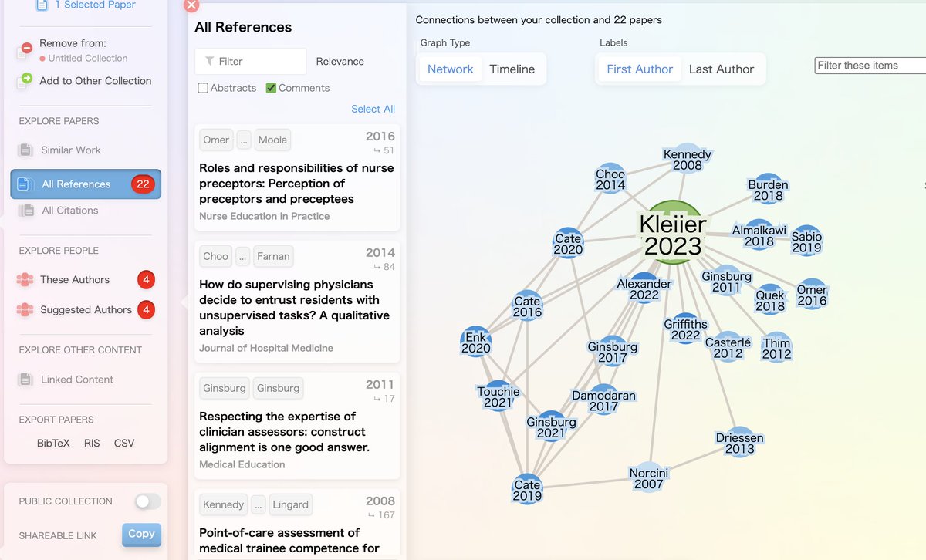Click the Farnan author tag
The image size is (926, 560).
[x=274, y=256]
